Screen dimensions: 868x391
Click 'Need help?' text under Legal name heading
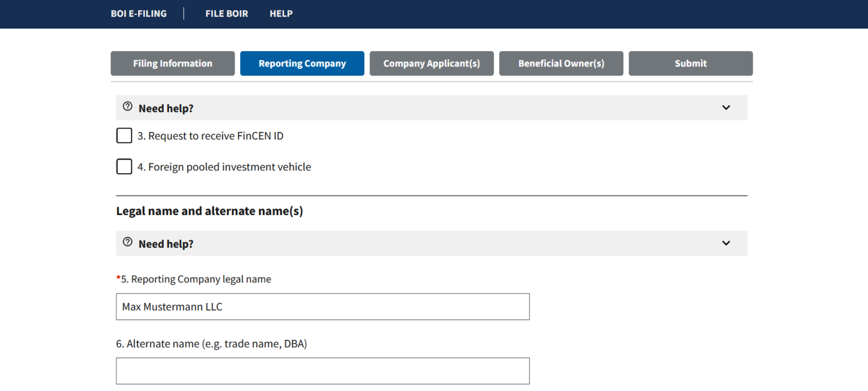165,244
